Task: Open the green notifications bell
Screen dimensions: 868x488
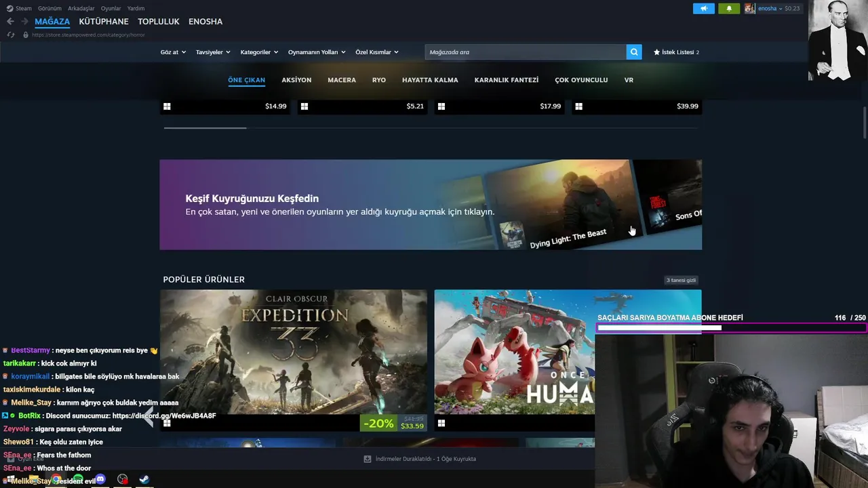Action: click(x=729, y=8)
